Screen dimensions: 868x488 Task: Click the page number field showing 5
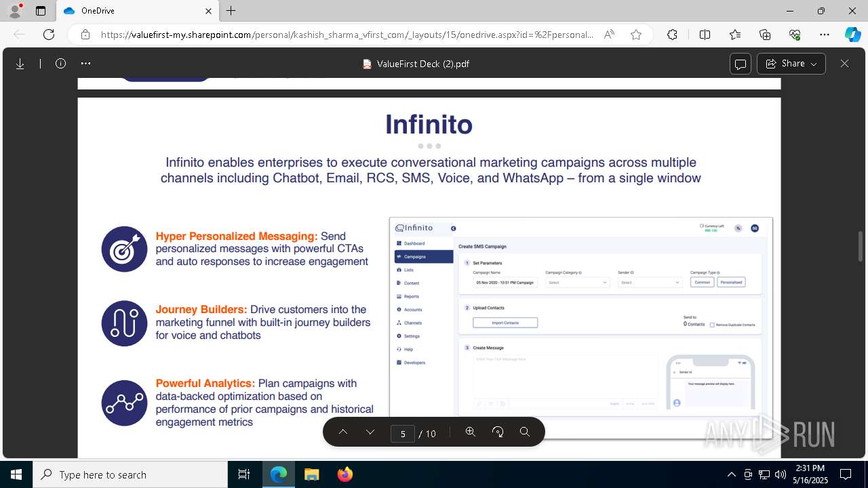pyautogui.click(x=403, y=433)
